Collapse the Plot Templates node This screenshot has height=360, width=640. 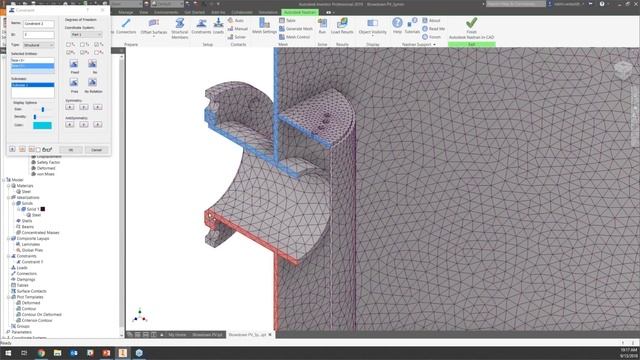click(x=9, y=297)
